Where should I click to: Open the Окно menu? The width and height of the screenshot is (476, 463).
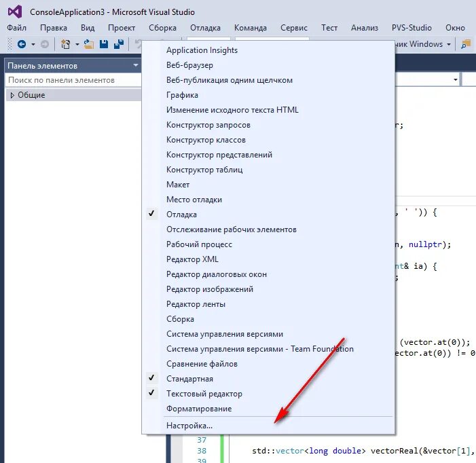455,28
